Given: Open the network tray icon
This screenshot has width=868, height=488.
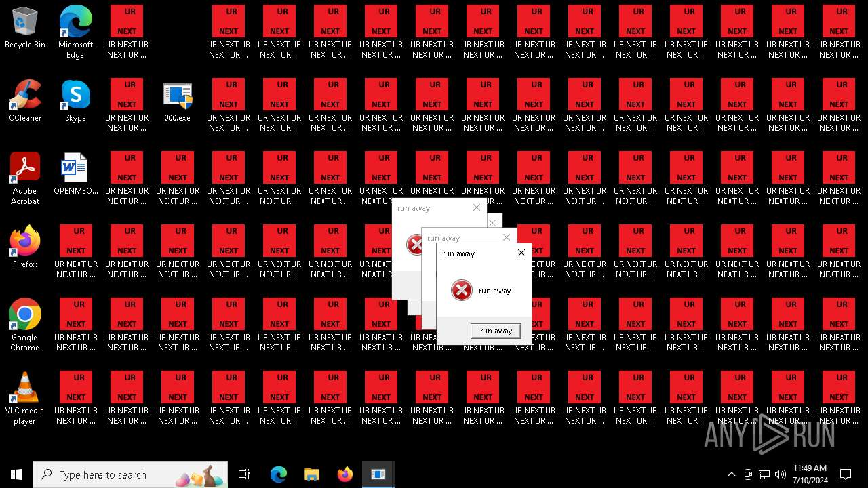Looking at the screenshot, I should pyautogui.click(x=764, y=474).
